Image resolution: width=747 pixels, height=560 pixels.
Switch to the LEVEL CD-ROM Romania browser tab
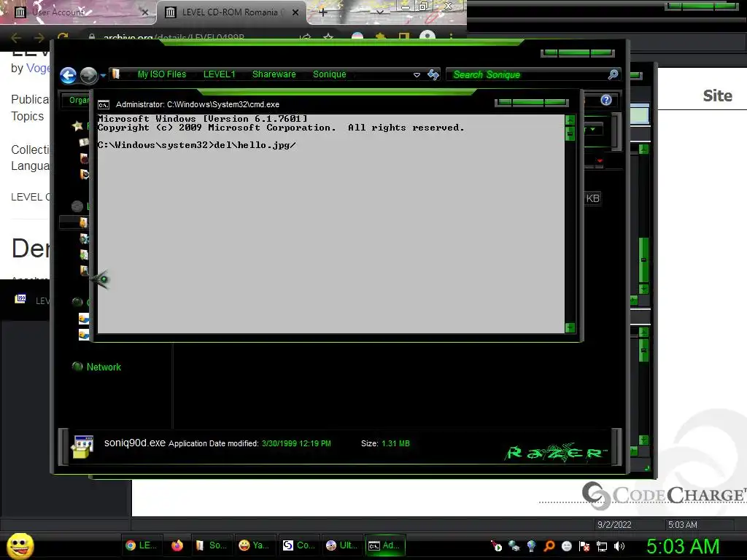231,12
